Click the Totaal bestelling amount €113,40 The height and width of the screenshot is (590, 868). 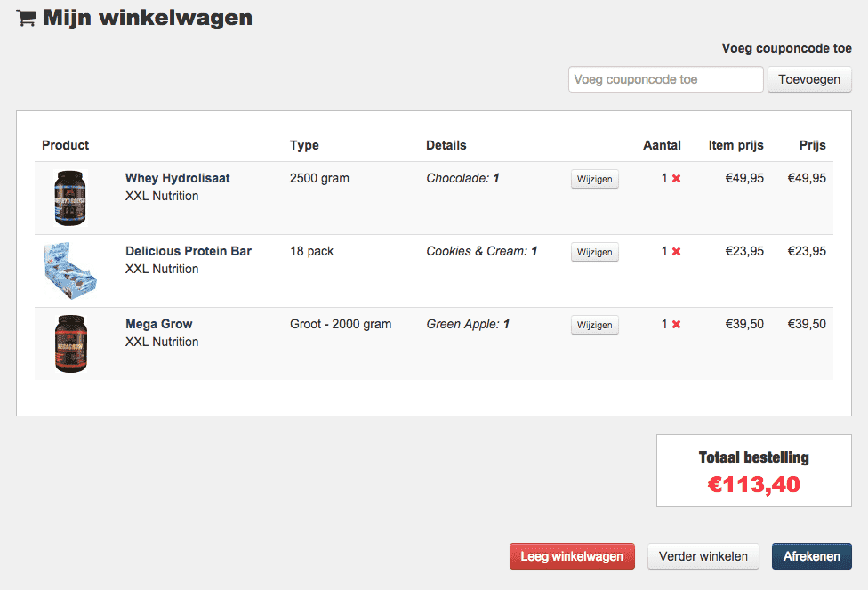click(753, 485)
